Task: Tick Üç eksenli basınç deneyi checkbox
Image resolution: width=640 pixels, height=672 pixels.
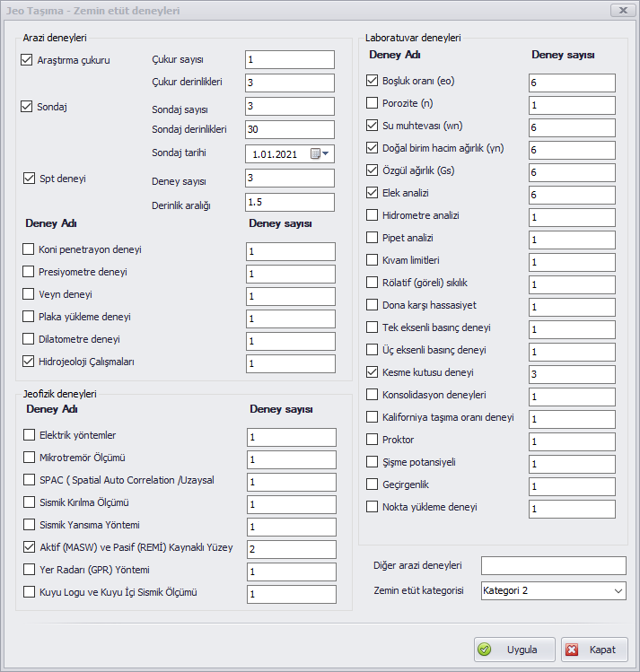Action: pos(373,349)
